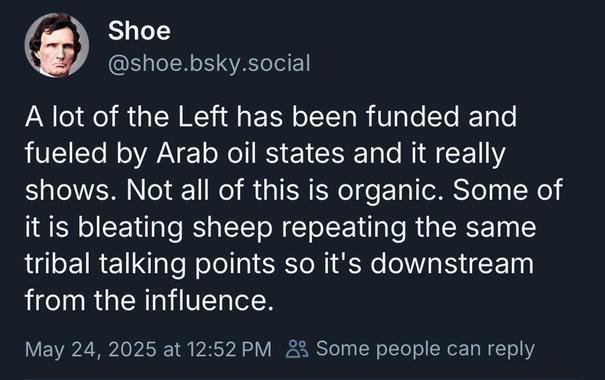The image size is (605, 380).
Task: Click the "12:52 PM" time in timestamp
Action: (229, 349)
